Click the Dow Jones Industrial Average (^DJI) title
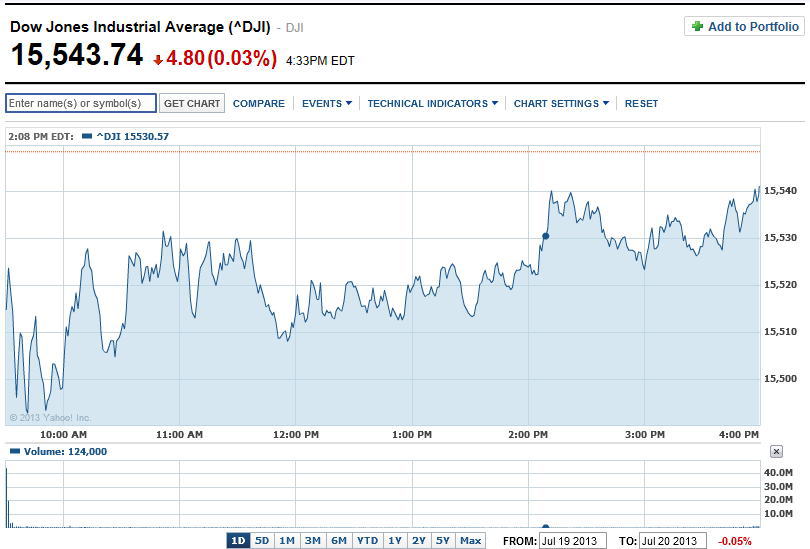The width and height of the screenshot is (810, 549). coord(140,27)
